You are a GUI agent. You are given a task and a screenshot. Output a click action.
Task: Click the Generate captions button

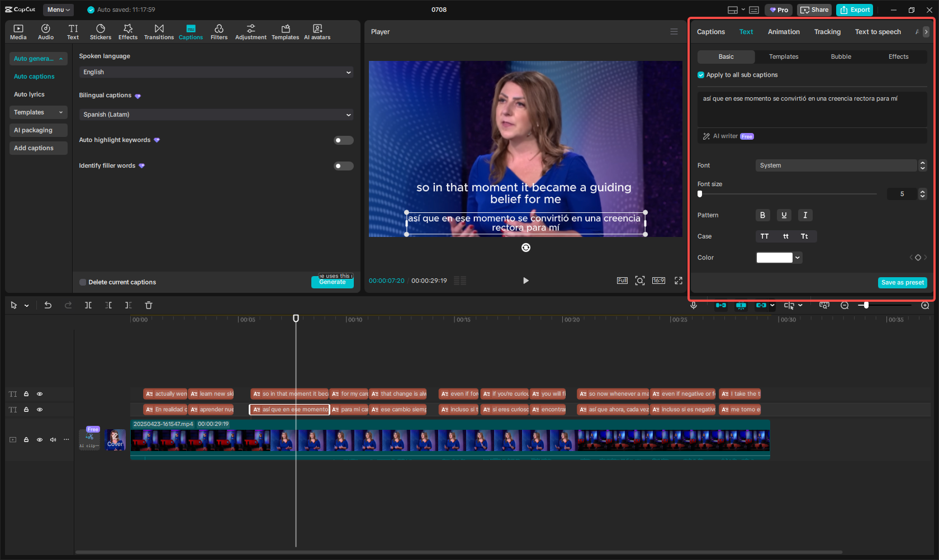click(x=332, y=282)
